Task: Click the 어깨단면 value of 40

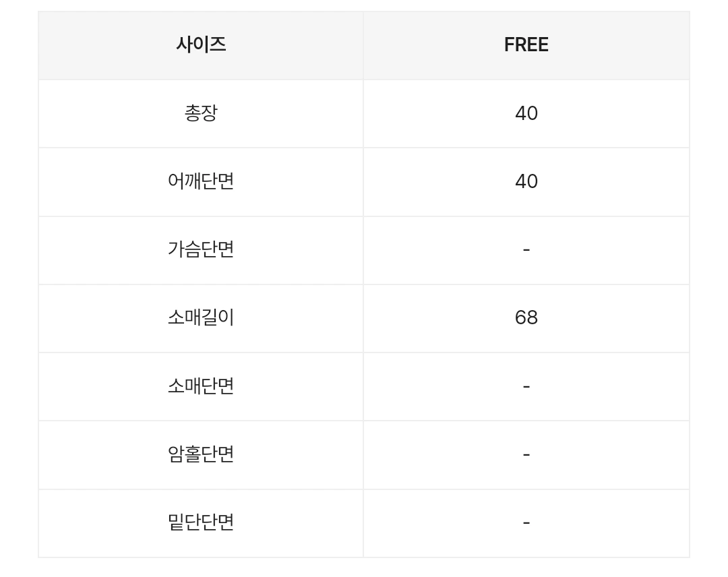Action: [x=526, y=181]
